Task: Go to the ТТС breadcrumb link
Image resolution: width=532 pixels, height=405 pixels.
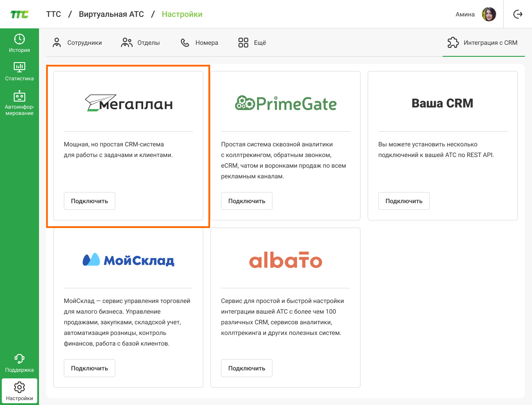Action: (54, 14)
